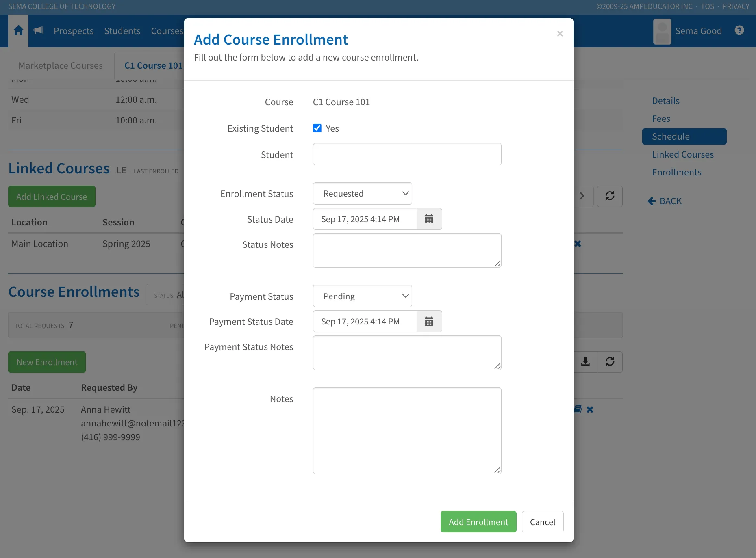Image resolution: width=756 pixels, height=558 pixels.
Task: Select Schedule in the sidebar
Action: (x=684, y=136)
